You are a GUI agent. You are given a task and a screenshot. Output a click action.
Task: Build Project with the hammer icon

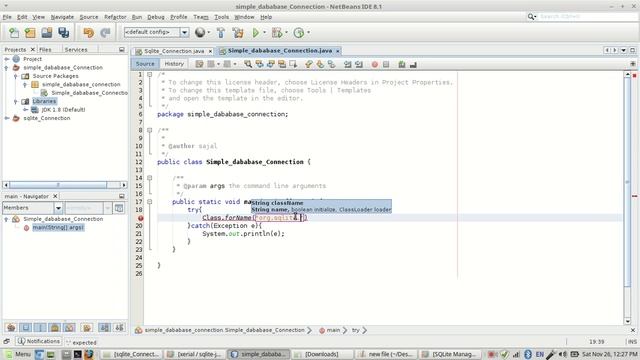(x=221, y=33)
